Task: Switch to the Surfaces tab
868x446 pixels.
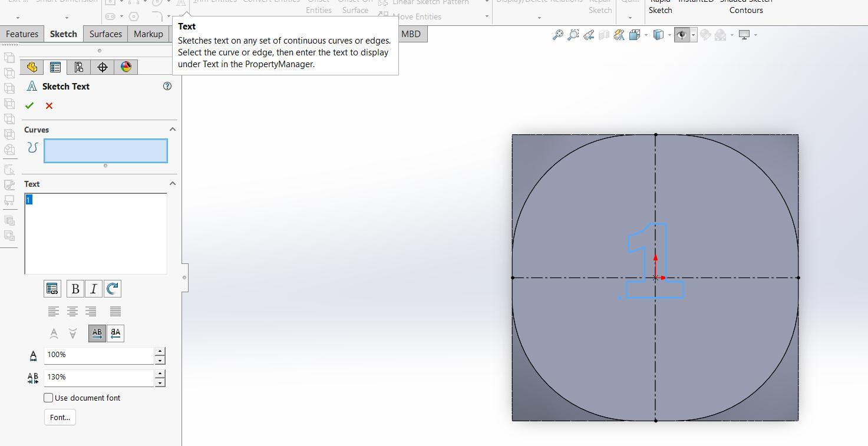Action: pyautogui.click(x=105, y=34)
